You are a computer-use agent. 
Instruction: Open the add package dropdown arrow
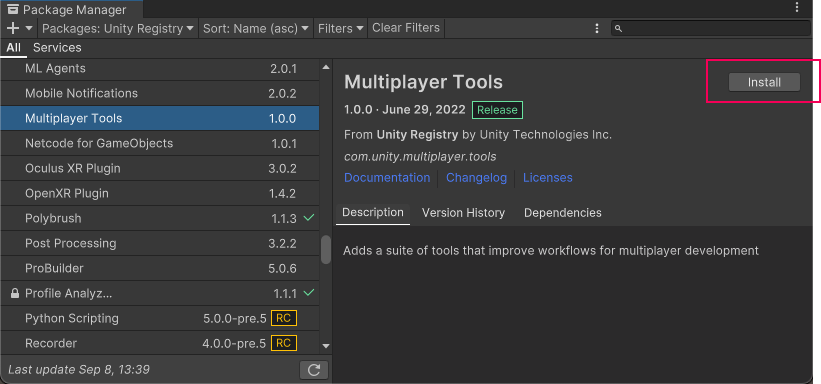[x=29, y=28]
